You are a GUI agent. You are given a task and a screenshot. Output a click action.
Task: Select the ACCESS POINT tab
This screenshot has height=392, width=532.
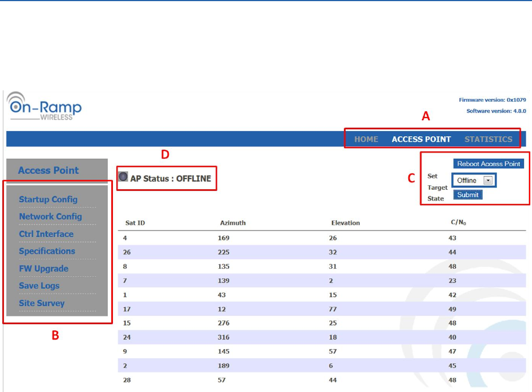coord(421,139)
